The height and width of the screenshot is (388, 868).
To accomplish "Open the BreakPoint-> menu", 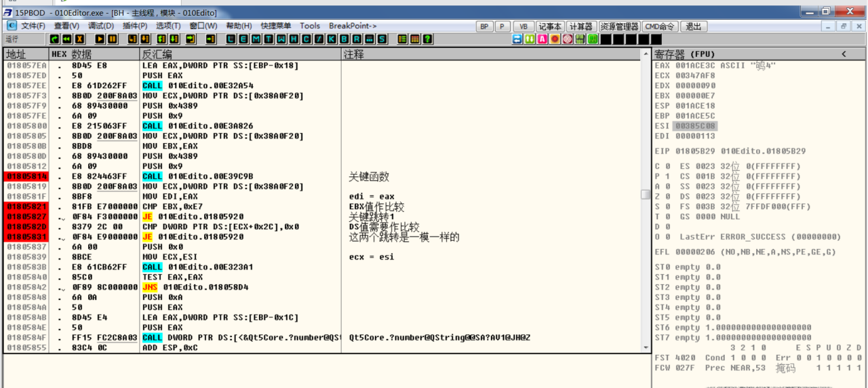I will tap(353, 26).
